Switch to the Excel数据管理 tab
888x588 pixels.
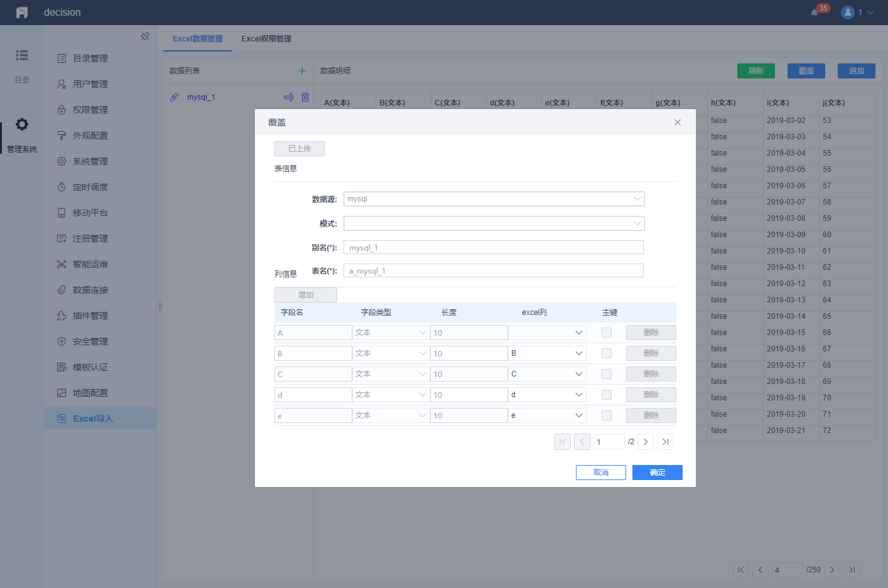[198, 39]
